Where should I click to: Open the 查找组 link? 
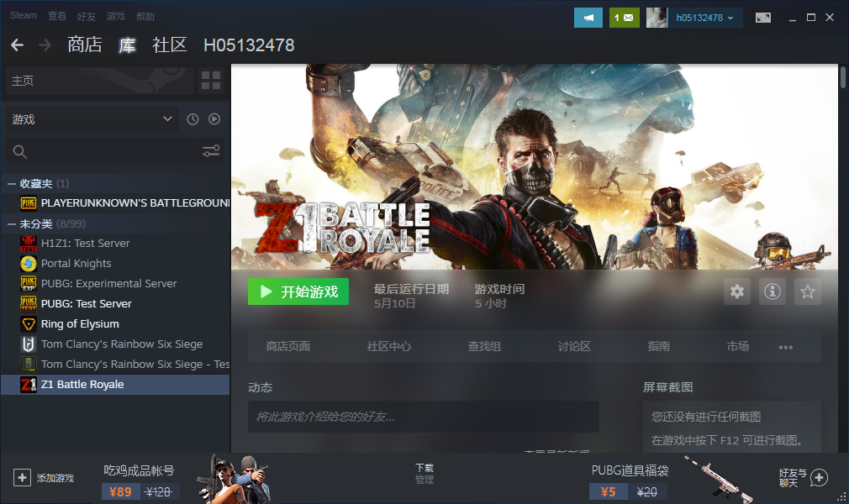pyautogui.click(x=484, y=346)
